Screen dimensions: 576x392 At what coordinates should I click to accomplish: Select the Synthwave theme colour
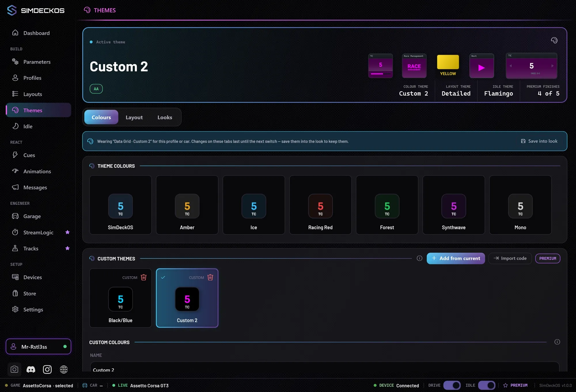(454, 205)
